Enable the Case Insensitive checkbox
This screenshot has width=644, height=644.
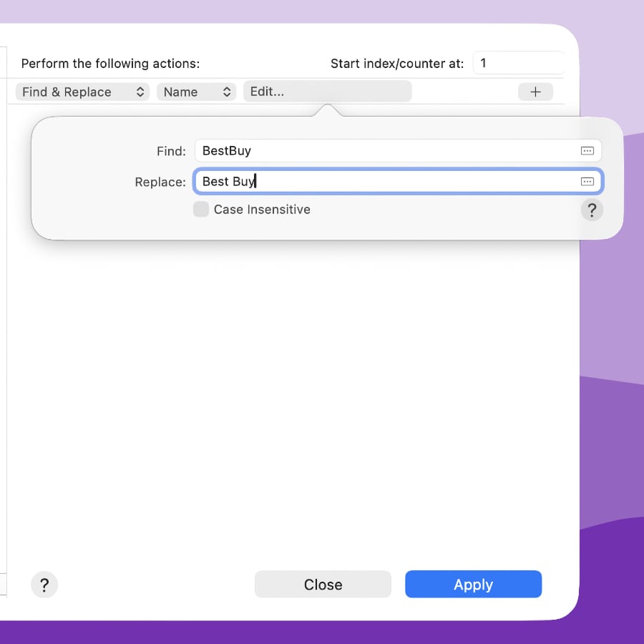201,209
